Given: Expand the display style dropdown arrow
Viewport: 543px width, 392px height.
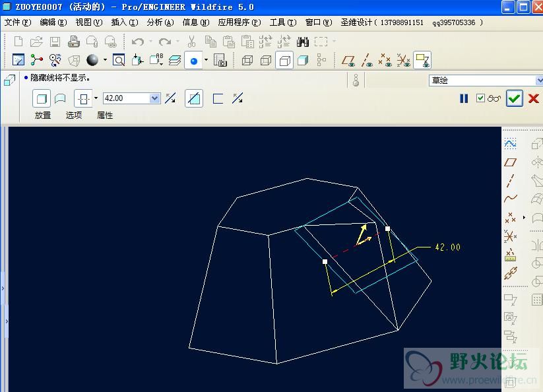Looking at the screenshot, I should tap(106, 60).
